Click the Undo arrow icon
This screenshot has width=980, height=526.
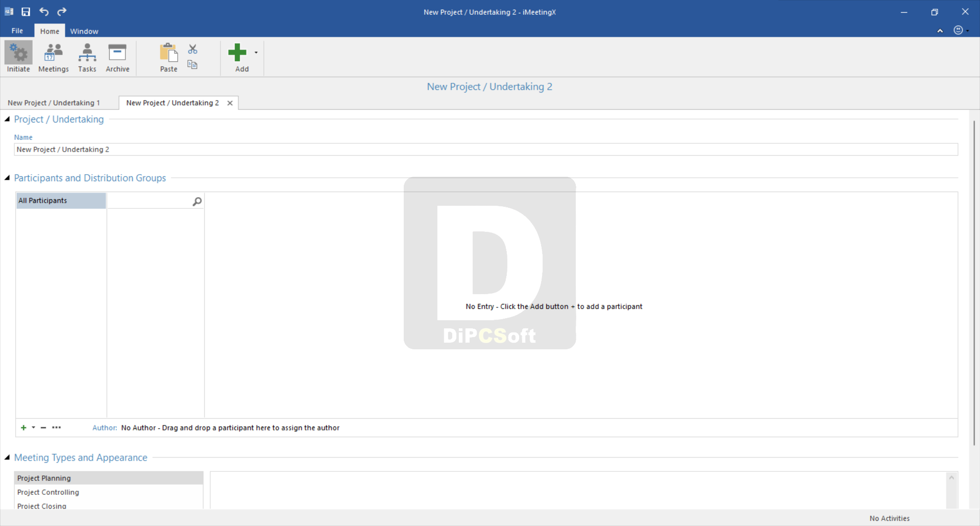point(44,12)
